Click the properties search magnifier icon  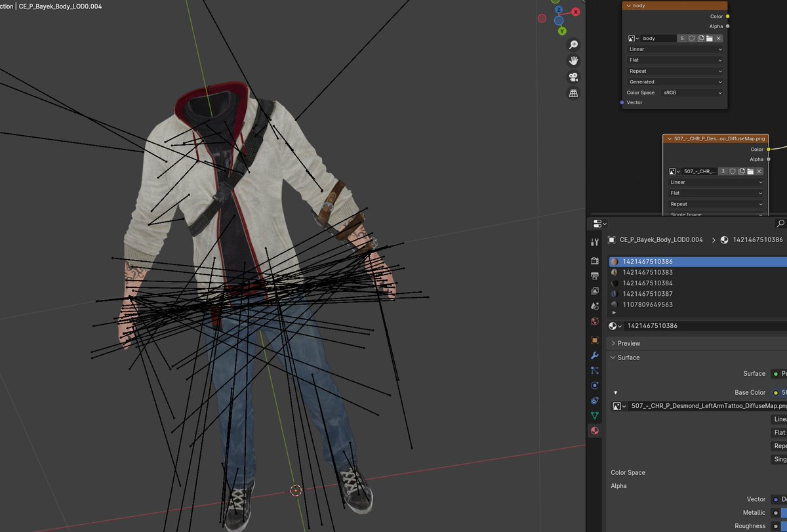(x=780, y=223)
